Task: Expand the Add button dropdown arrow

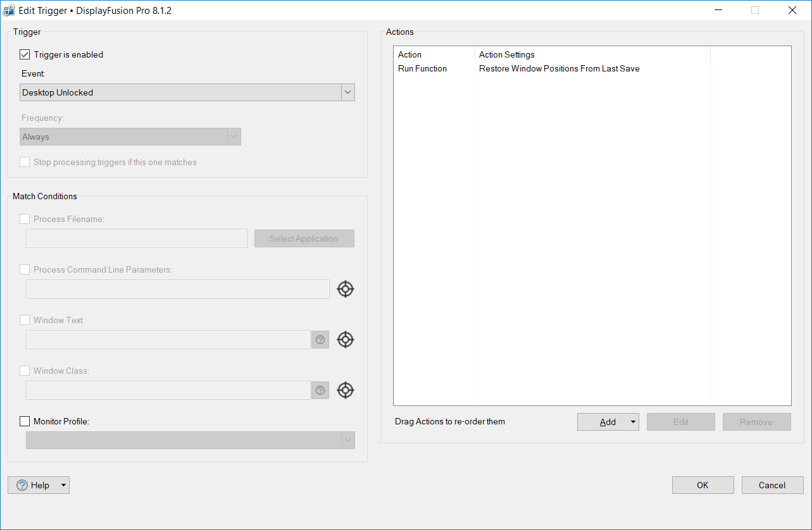Action: 632,422
